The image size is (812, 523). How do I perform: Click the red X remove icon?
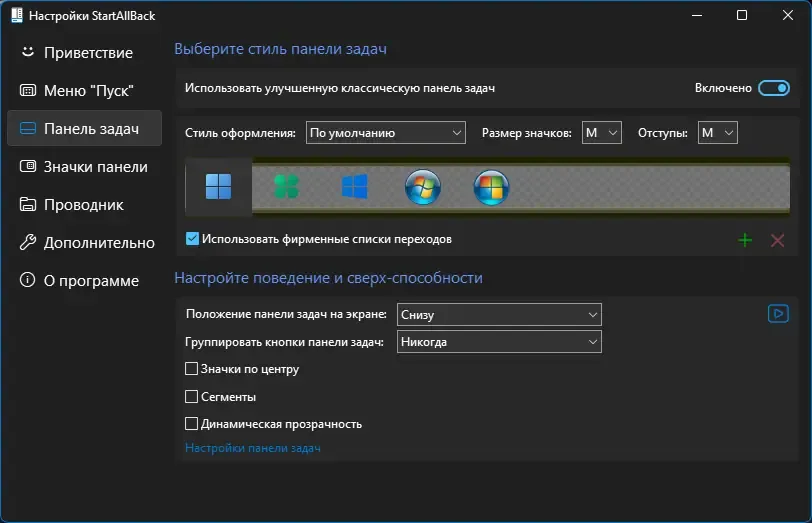pyautogui.click(x=777, y=240)
